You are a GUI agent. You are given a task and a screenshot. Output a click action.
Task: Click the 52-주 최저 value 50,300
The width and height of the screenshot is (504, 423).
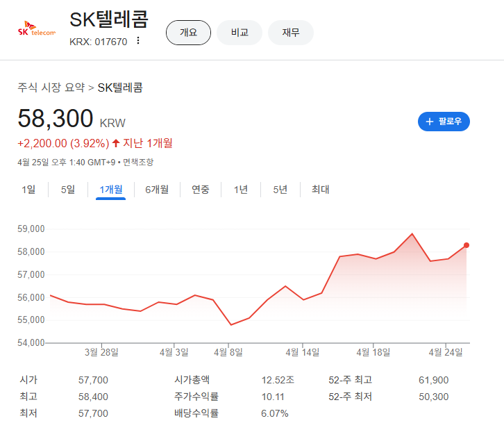(434, 397)
